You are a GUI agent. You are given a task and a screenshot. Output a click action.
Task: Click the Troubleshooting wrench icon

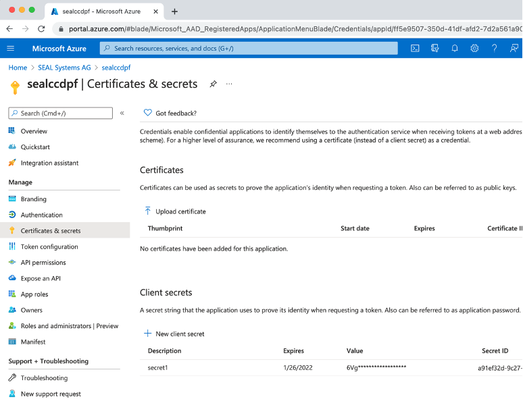click(x=12, y=377)
